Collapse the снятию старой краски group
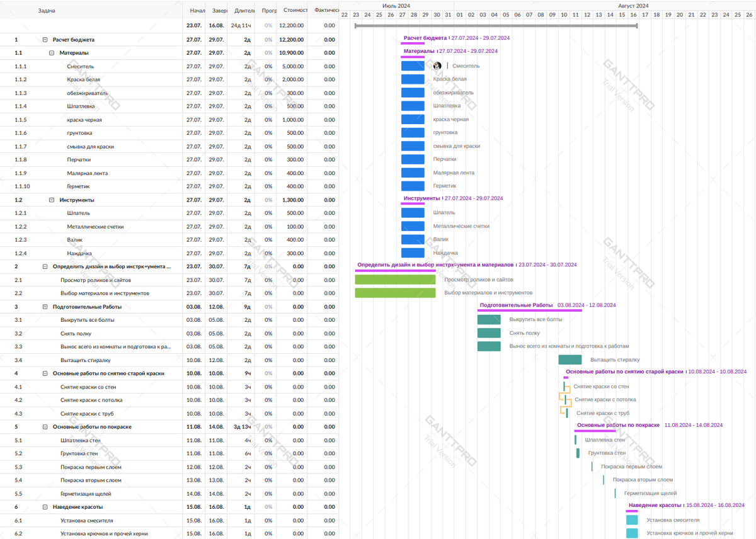756x539 pixels. [45, 374]
